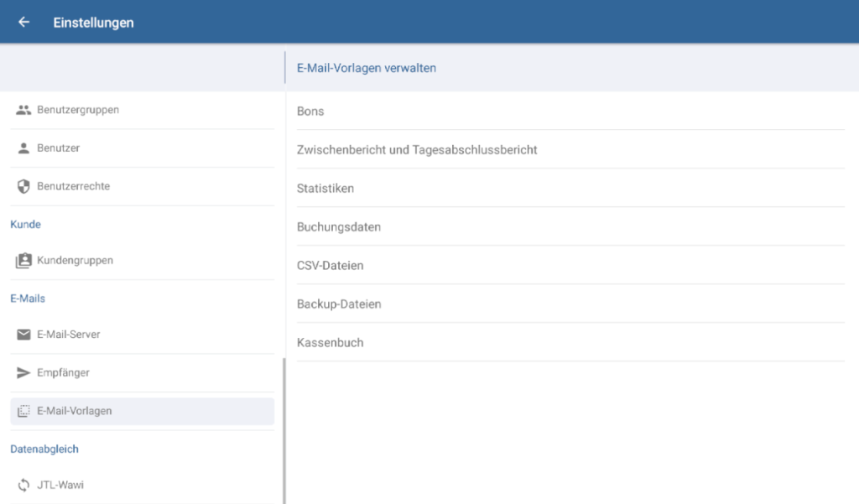The height and width of the screenshot is (504, 859).
Task: Click the Datenabgleich section header
Action: (x=44, y=449)
